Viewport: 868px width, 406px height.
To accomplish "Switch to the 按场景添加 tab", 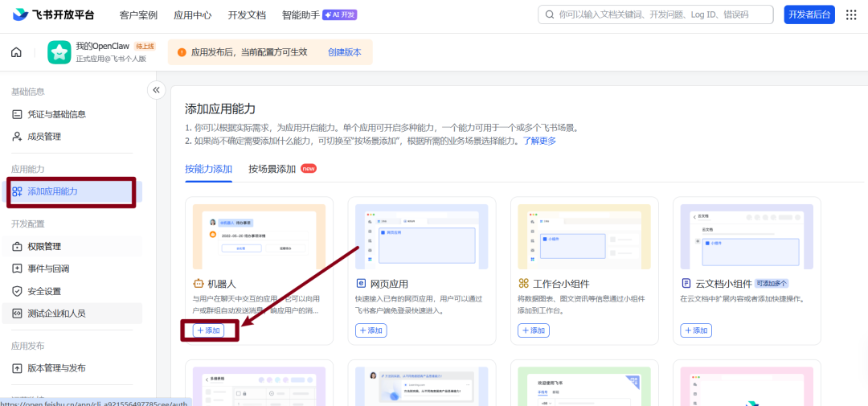I will click(x=272, y=169).
